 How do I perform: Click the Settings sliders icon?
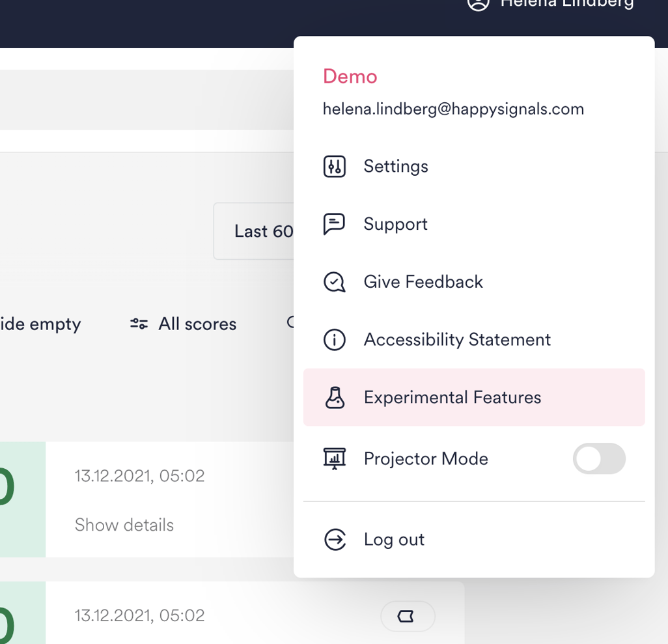click(x=335, y=166)
